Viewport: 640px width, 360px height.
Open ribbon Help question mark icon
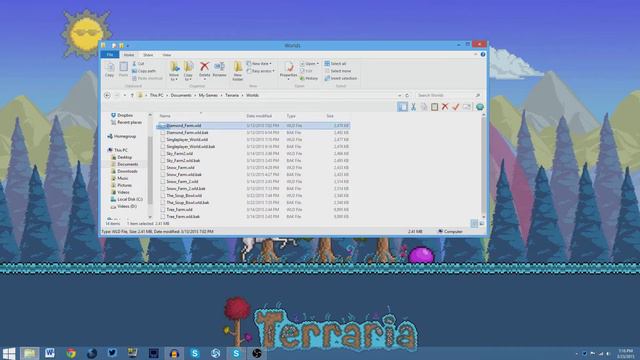point(483,54)
